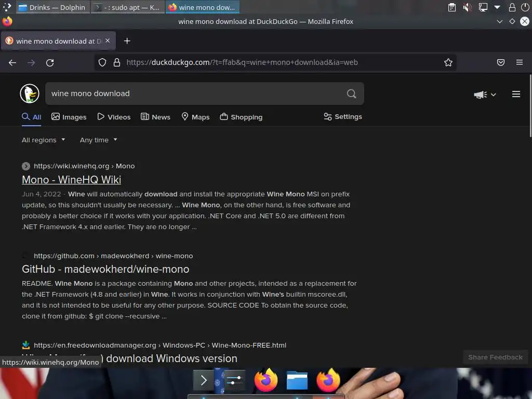This screenshot has height=399, width=532.
Task: Open the megaphone spread menu
Action: pyautogui.click(x=485, y=95)
